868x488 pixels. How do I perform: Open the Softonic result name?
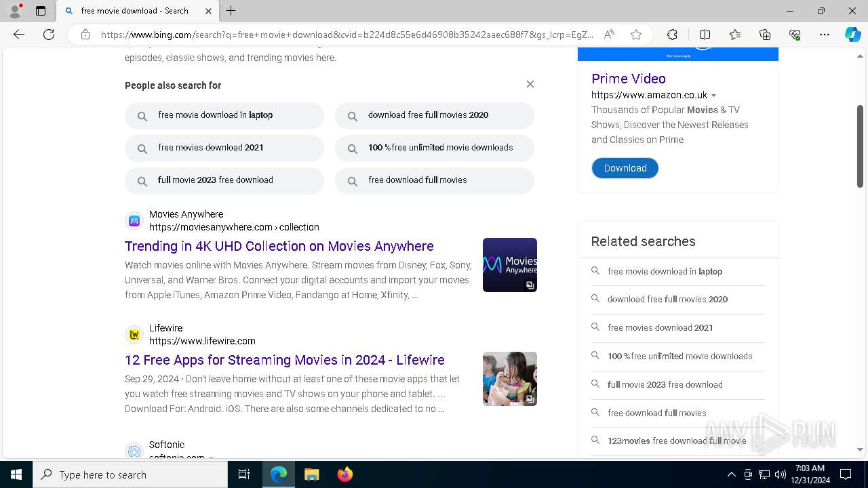point(167,445)
